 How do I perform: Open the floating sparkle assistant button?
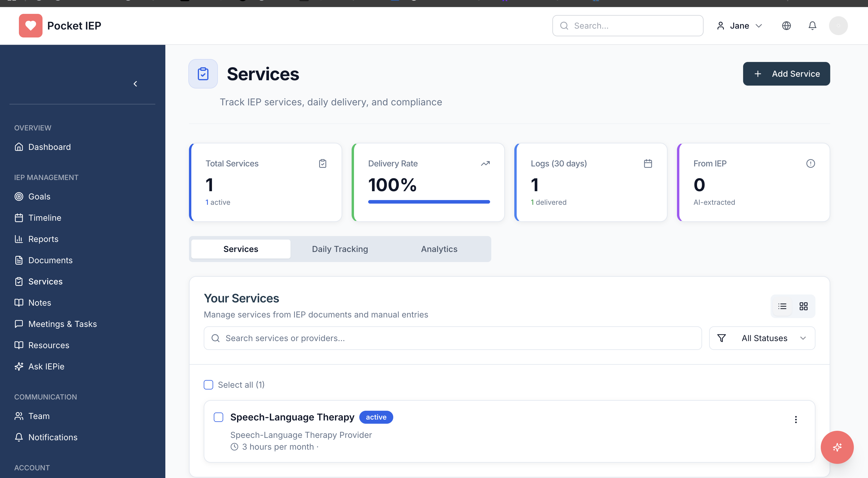coord(837,447)
